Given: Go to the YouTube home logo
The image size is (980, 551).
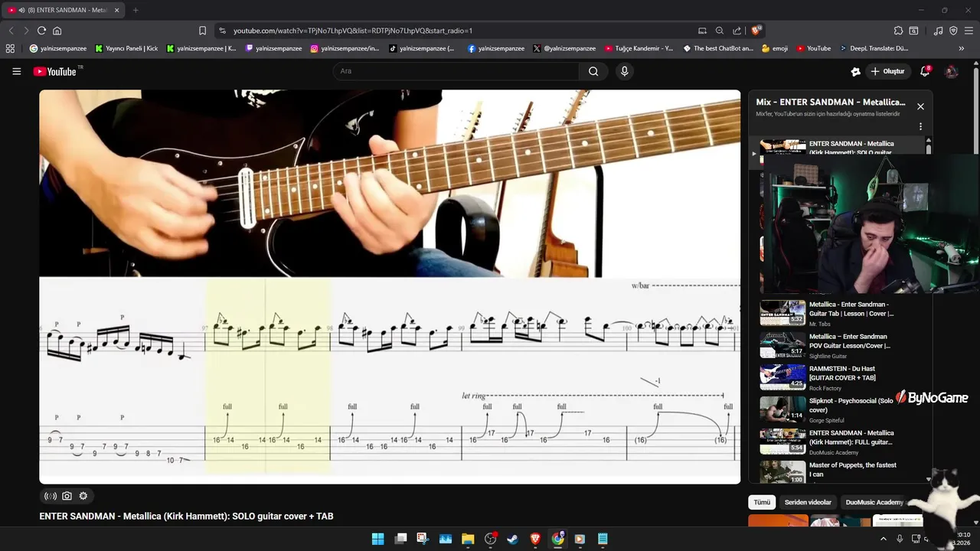Looking at the screenshot, I should [x=55, y=71].
